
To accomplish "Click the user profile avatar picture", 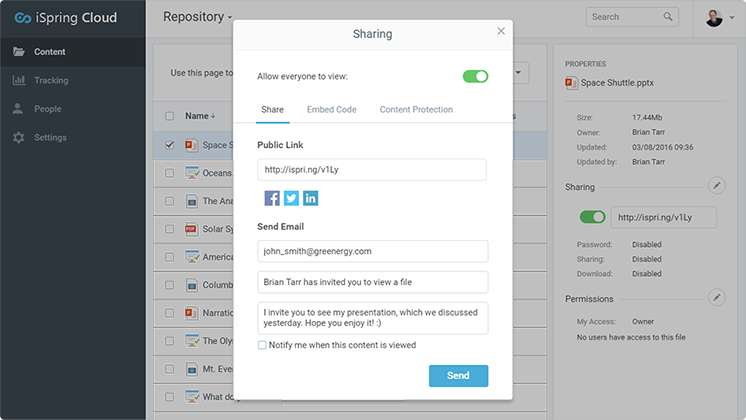I will pyautogui.click(x=714, y=18).
